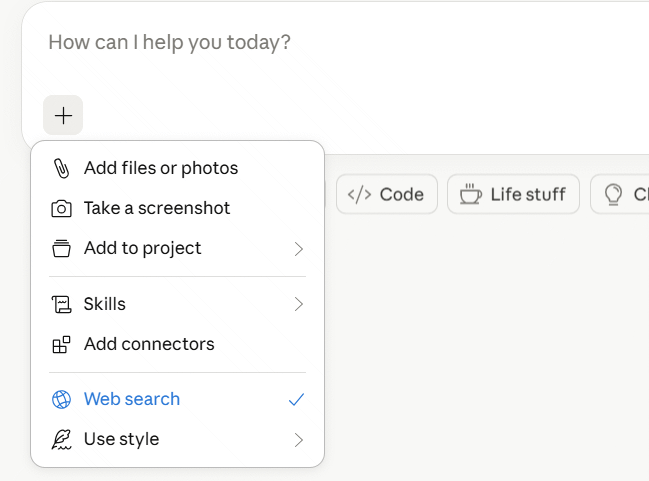Click the plus attachment button
The width and height of the screenshot is (649, 481).
point(63,116)
